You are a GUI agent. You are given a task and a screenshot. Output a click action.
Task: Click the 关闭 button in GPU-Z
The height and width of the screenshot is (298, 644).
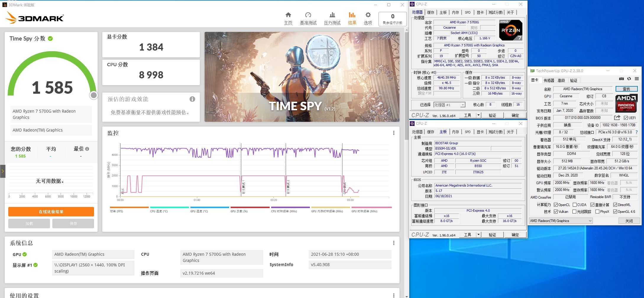pyautogui.click(x=629, y=221)
